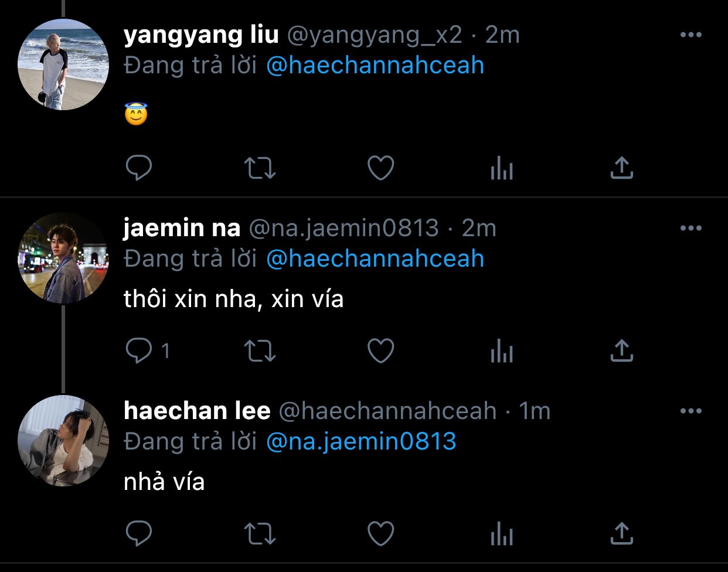This screenshot has width=728, height=572.
Task: Like yangyang liu's tweet
Action: pyautogui.click(x=380, y=168)
